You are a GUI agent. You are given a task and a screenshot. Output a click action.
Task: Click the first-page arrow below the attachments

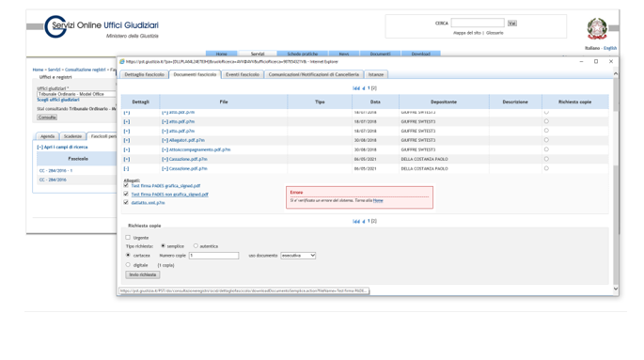(x=355, y=221)
